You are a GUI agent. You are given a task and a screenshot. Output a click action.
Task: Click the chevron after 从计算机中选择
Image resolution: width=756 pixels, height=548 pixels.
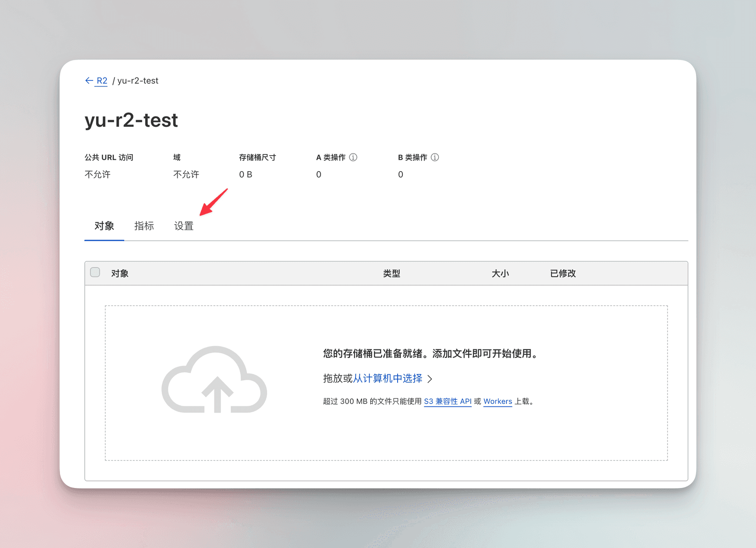point(430,379)
